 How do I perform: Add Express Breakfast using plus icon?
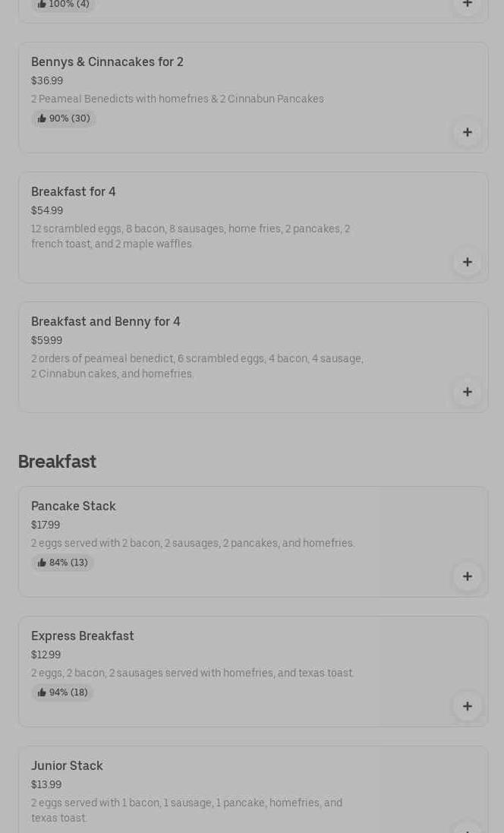[467, 706]
